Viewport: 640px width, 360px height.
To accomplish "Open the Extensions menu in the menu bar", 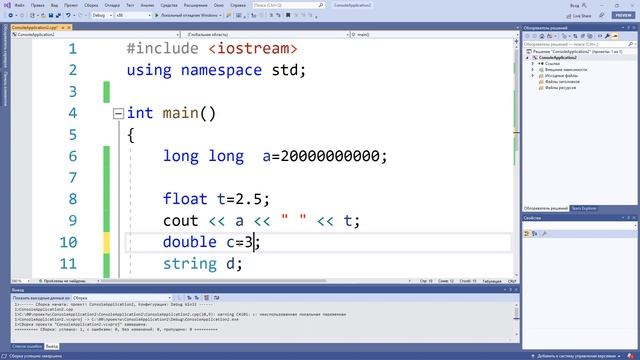I will click(196, 5).
